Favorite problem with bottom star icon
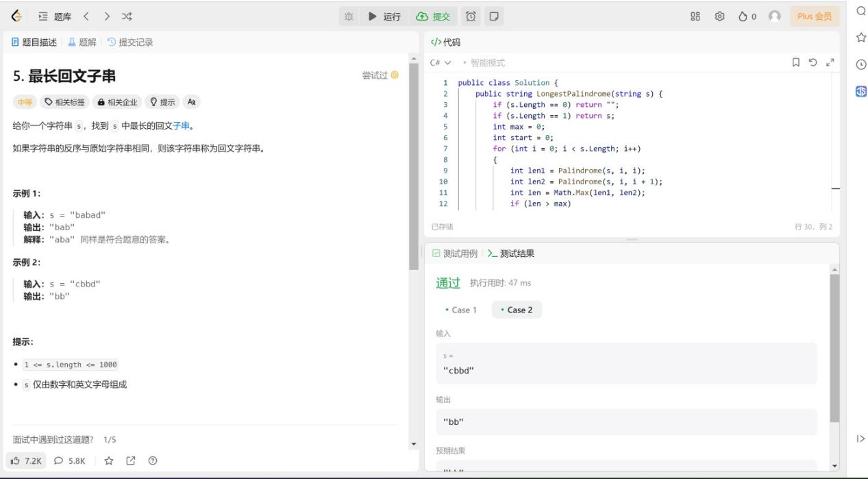The height and width of the screenshot is (479, 868). coord(109,460)
